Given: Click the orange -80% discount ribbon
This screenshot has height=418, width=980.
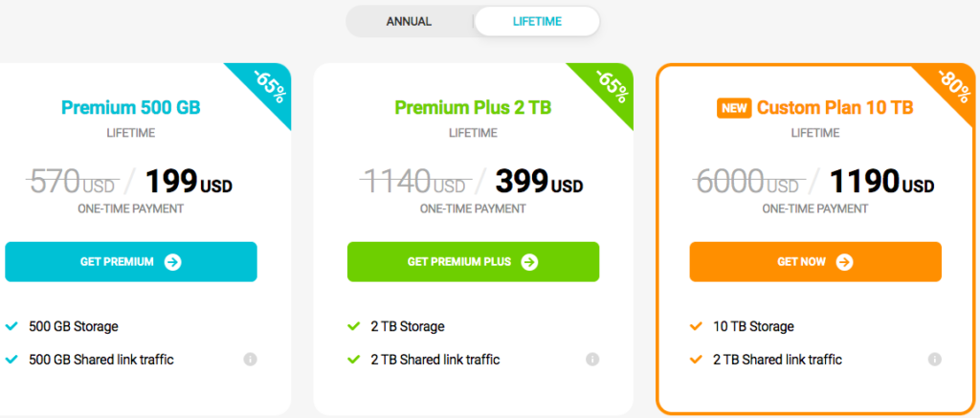Looking at the screenshot, I should click(952, 86).
